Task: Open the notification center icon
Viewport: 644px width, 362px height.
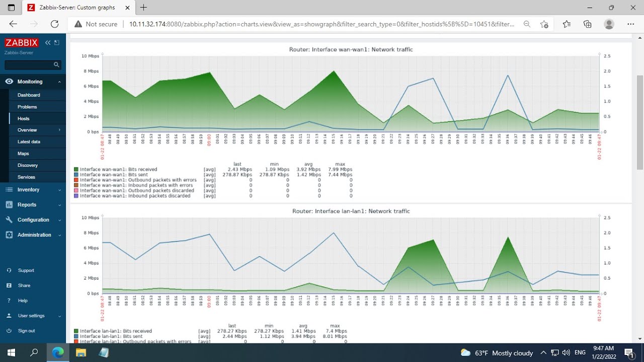Action: [x=629, y=352]
